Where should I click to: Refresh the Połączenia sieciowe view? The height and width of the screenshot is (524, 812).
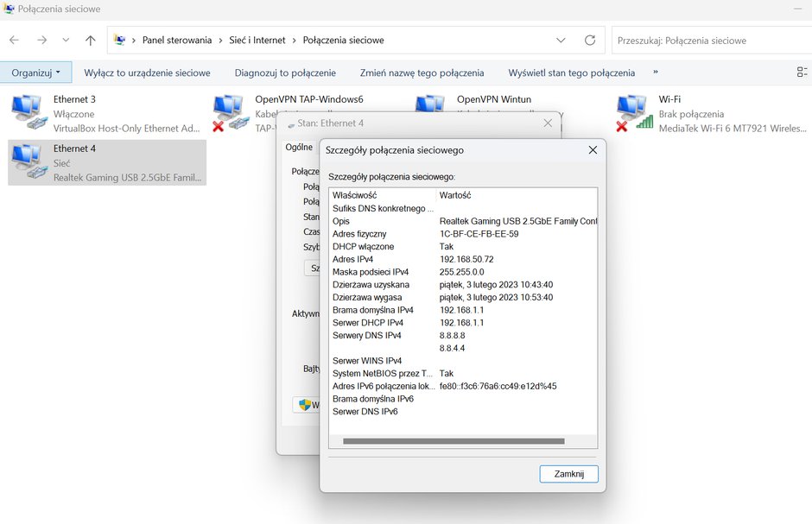pos(590,41)
